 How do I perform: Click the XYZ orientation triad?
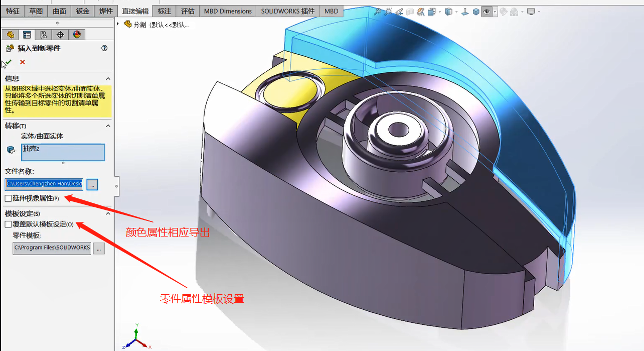(x=136, y=337)
